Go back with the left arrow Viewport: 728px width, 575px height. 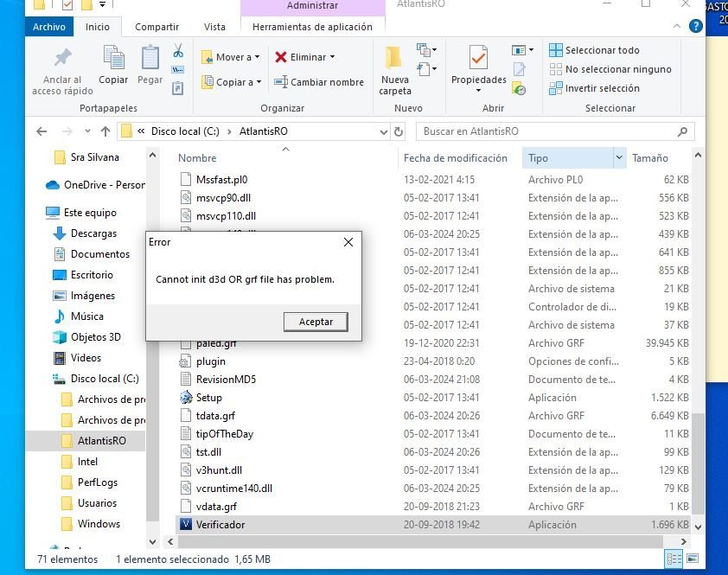[42, 131]
